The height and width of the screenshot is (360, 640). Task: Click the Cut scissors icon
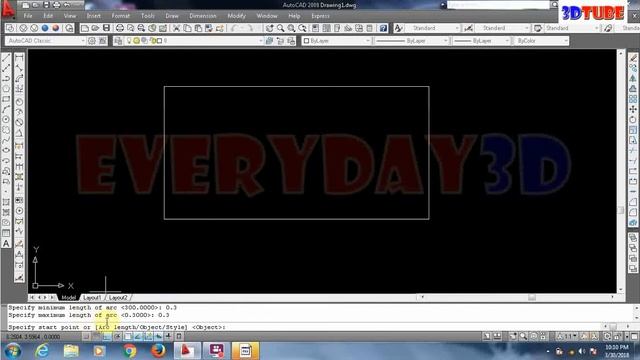point(176,28)
